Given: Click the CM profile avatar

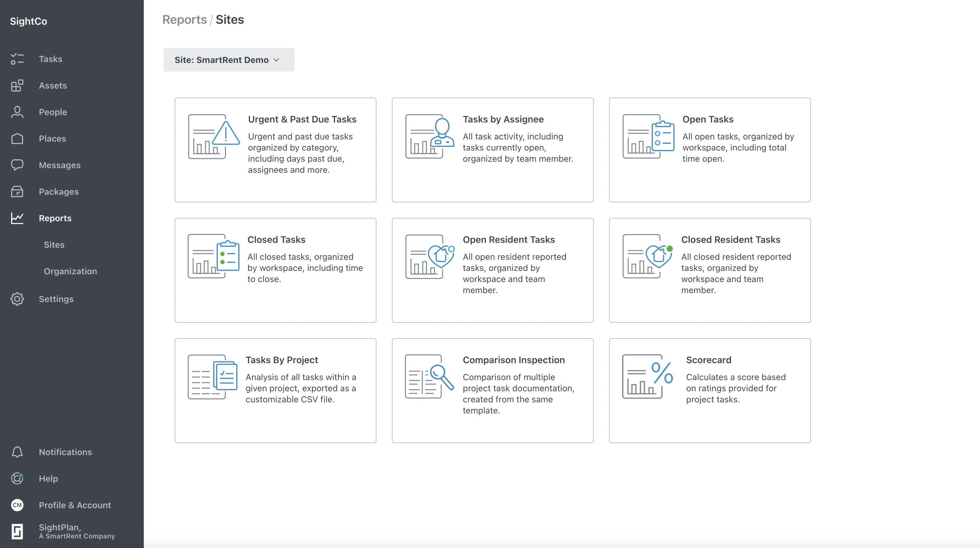Looking at the screenshot, I should [17, 505].
